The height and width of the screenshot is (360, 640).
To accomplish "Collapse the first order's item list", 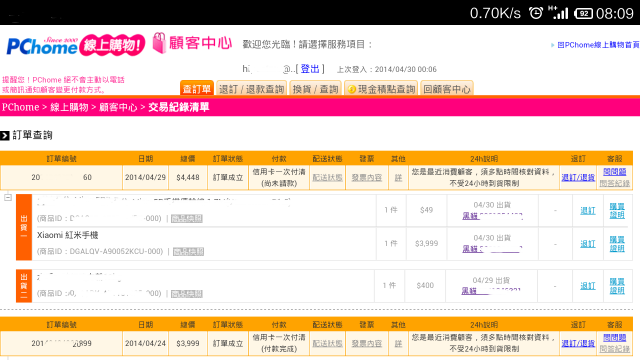I will [x=8, y=198].
